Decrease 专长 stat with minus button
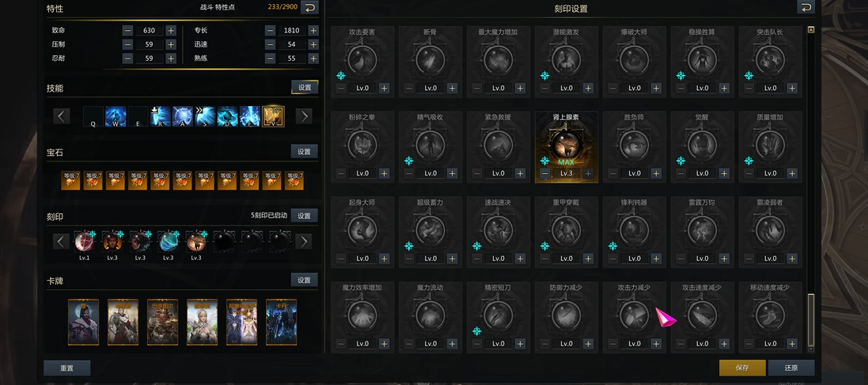This screenshot has width=868, height=385. pos(270,31)
